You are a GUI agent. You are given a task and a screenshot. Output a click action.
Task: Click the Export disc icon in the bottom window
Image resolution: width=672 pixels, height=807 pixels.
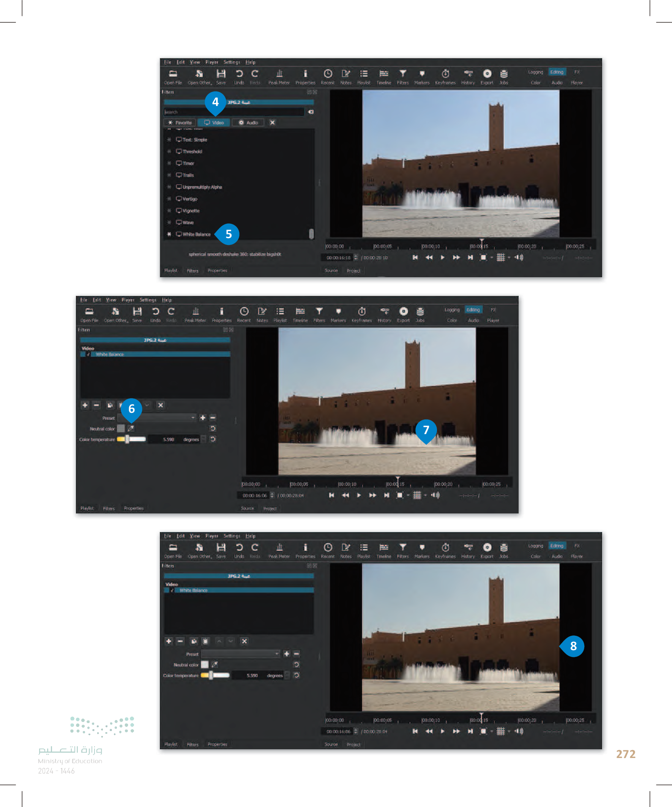click(x=487, y=548)
